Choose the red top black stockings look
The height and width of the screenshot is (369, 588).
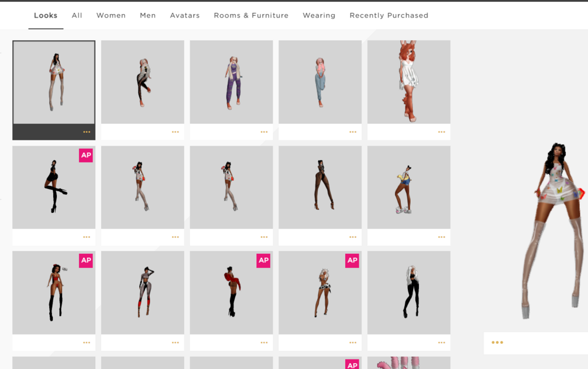point(54,292)
